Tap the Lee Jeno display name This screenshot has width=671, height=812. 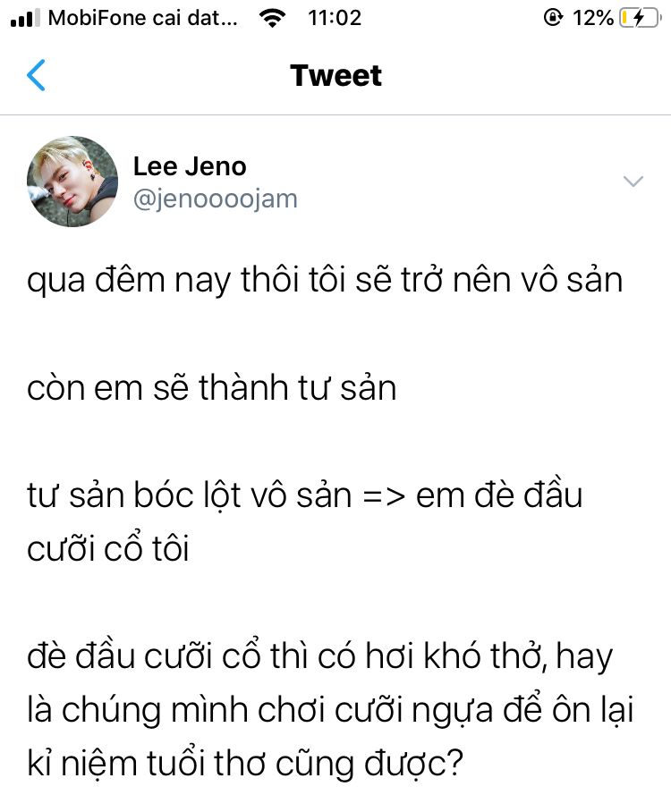(x=190, y=166)
